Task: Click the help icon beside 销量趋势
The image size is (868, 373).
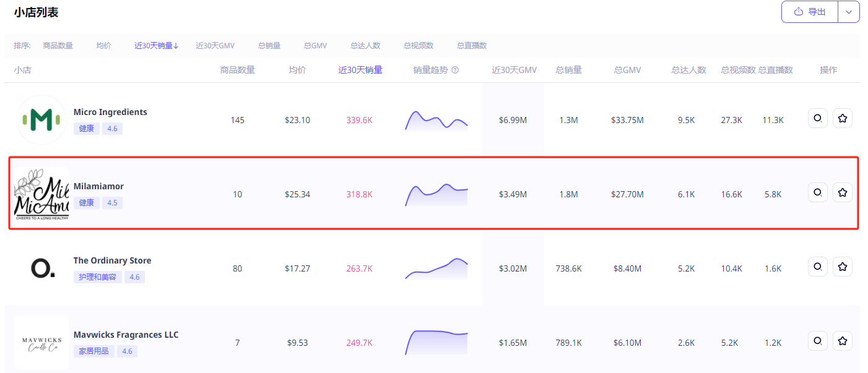Action: coord(455,71)
